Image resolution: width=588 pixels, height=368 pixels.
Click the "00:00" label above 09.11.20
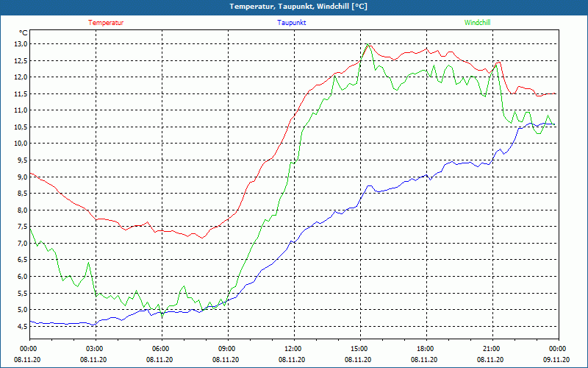coord(559,349)
